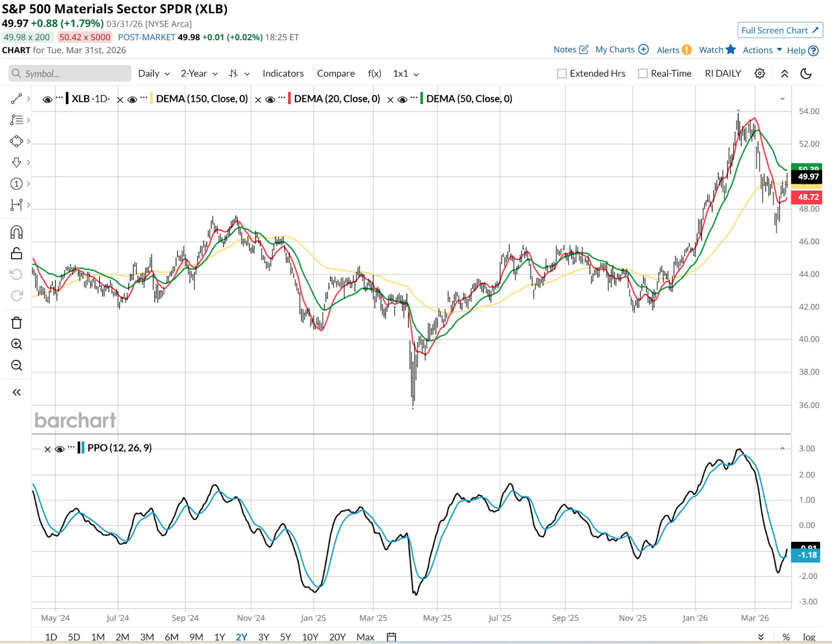Open the Indicators menu

point(283,74)
